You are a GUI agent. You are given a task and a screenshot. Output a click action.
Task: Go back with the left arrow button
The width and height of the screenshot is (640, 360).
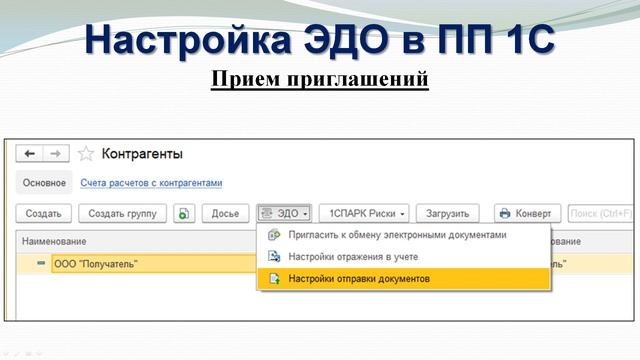pyautogui.click(x=29, y=154)
